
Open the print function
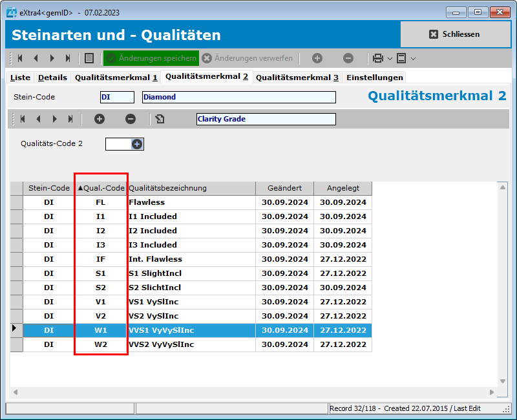click(x=377, y=59)
